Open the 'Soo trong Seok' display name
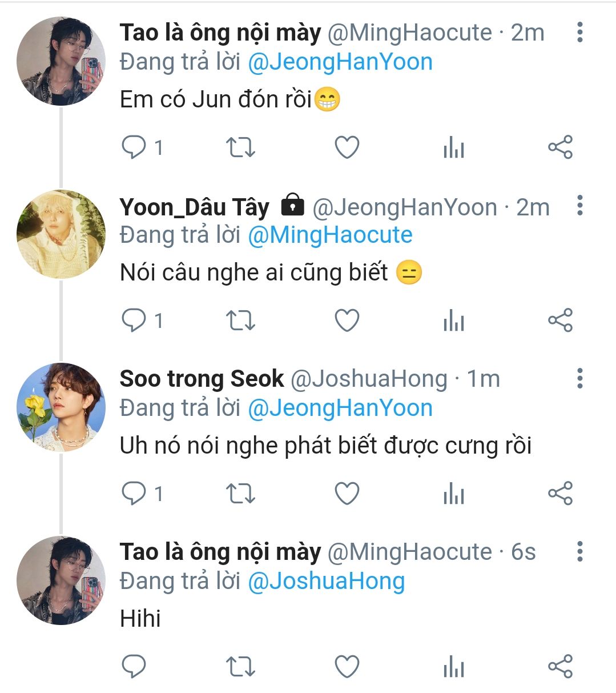This screenshot has width=616, height=693. pyautogui.click(x=202, y=379)
